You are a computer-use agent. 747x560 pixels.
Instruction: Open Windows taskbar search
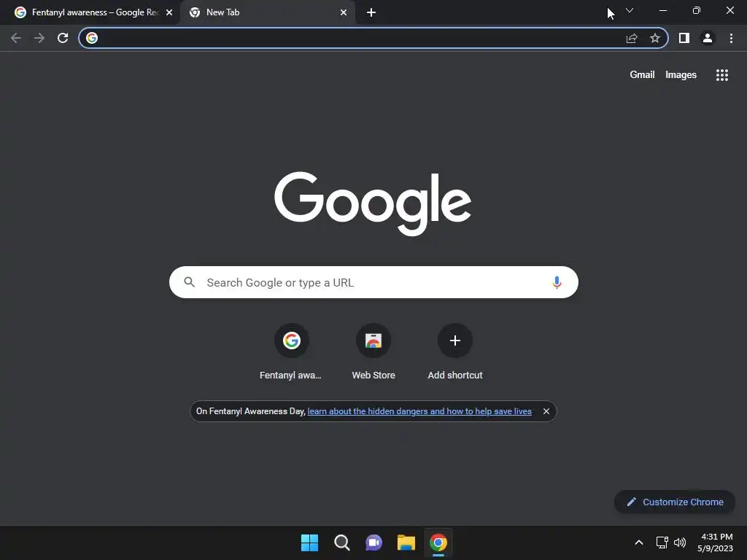[x=341, y=542]
